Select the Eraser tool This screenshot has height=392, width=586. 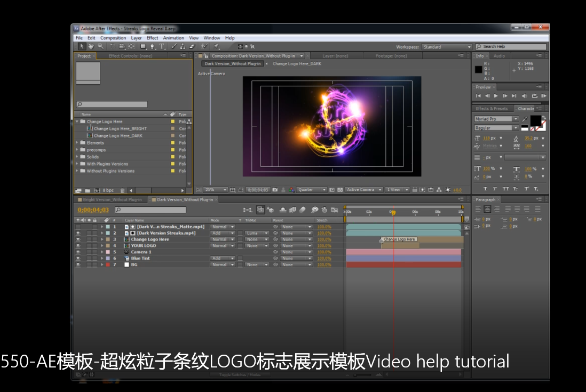pos(192,46)
